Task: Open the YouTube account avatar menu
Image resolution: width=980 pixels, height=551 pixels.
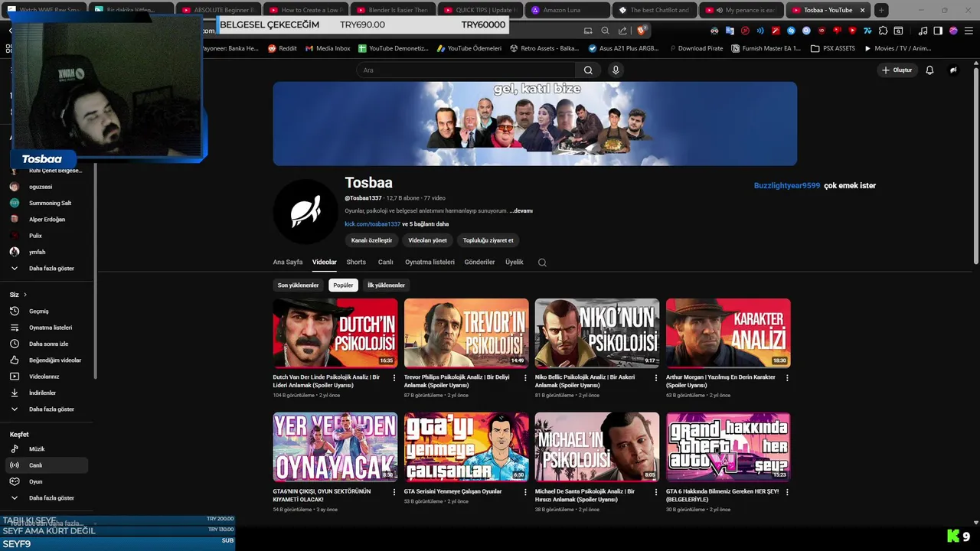Action: tap(953, 70)
